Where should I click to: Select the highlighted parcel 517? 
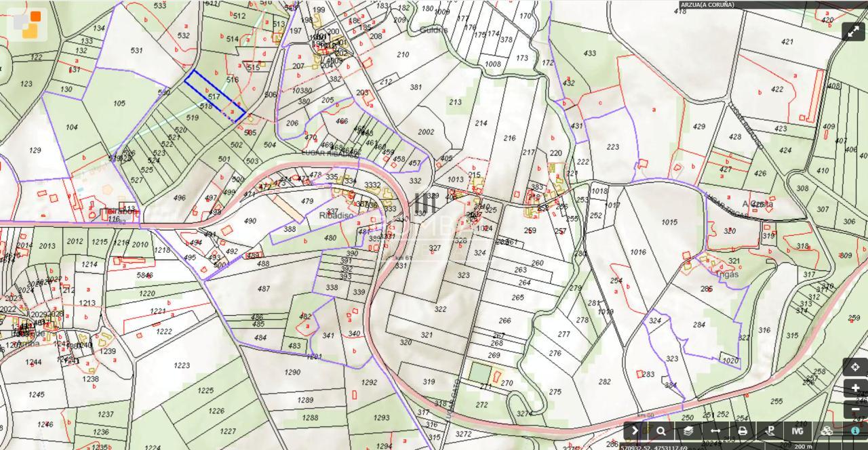tap(214, 97)
